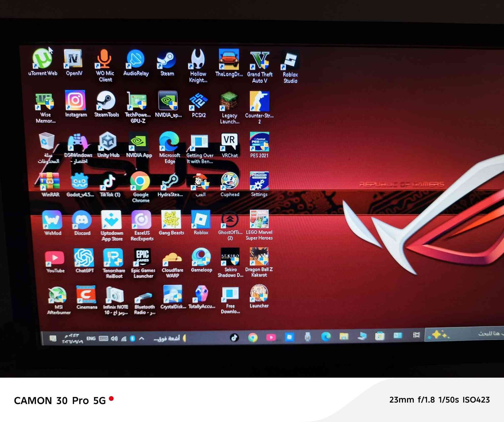
Task: Click the taskbar search box
Action: pyautogui.click(x=464, y=334)
